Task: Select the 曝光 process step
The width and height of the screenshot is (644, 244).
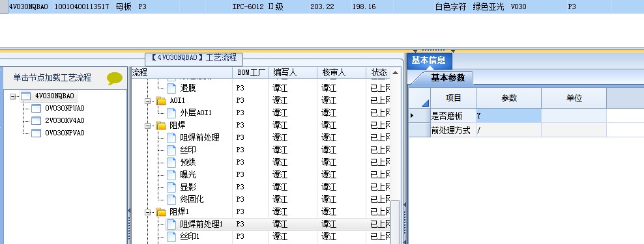Action: pyautogui.click(x=188, y=174)
